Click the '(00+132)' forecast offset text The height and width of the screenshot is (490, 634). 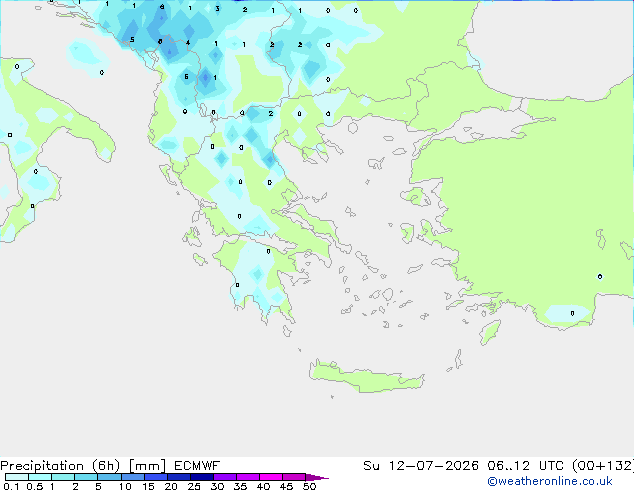[x=603, y=466]
